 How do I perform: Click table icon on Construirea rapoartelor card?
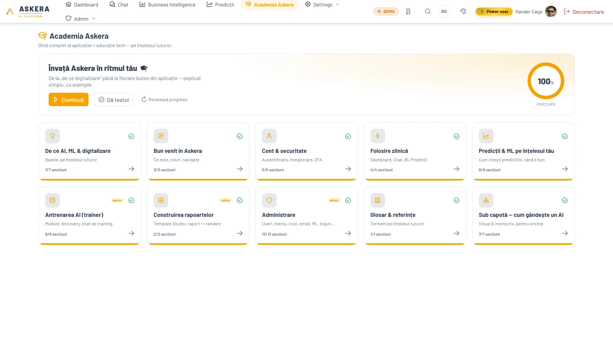pos(161,200)
